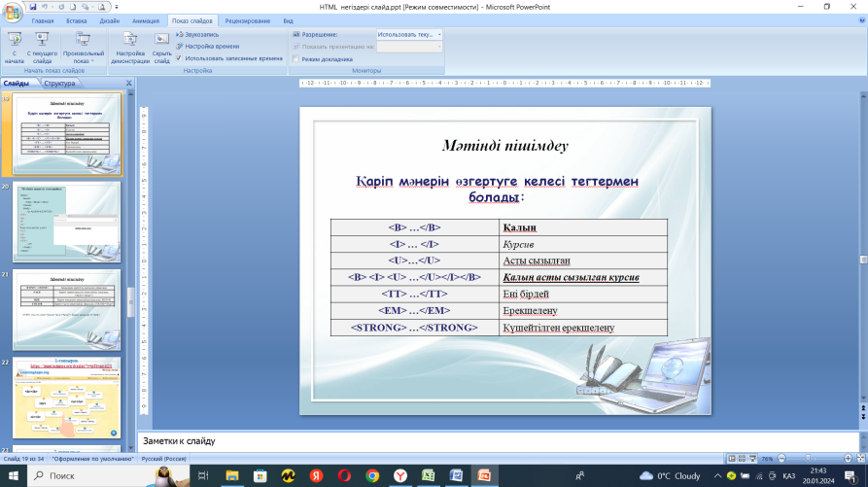Image resolution: width=868 pixels, height=487 pixels.
Task: Click Русский (Россия) language in status bar
Action: pyautogui.click(x=163, y=459)
